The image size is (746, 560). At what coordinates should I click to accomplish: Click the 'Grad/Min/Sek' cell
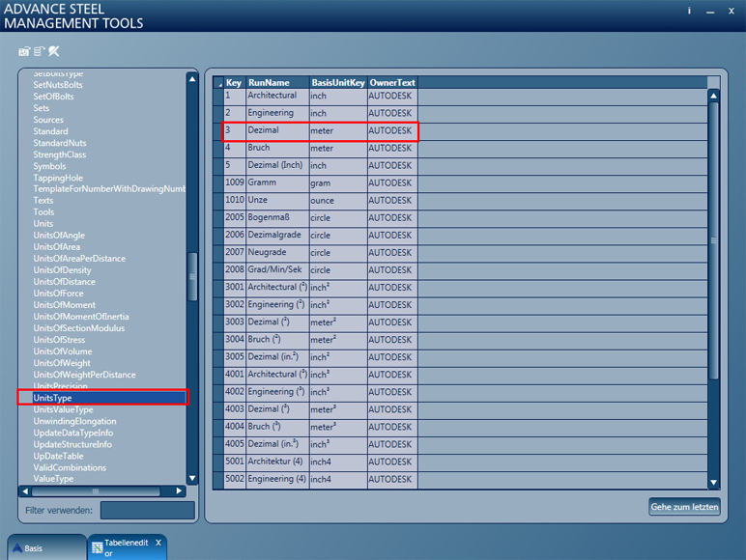point(277,270)
